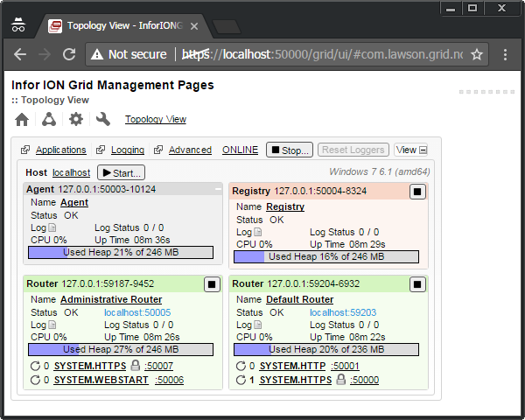This screenshot has width=525, height=420.
Task: Click the Stop... button for the grid
Action: pyautogui.click(x=290, y=150)
